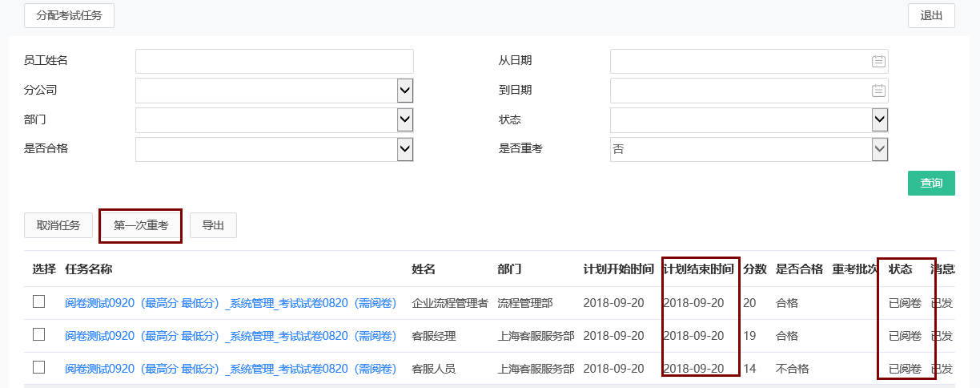
Task: Click the 分配考试任务 button
Action: [x=70, y=16]
